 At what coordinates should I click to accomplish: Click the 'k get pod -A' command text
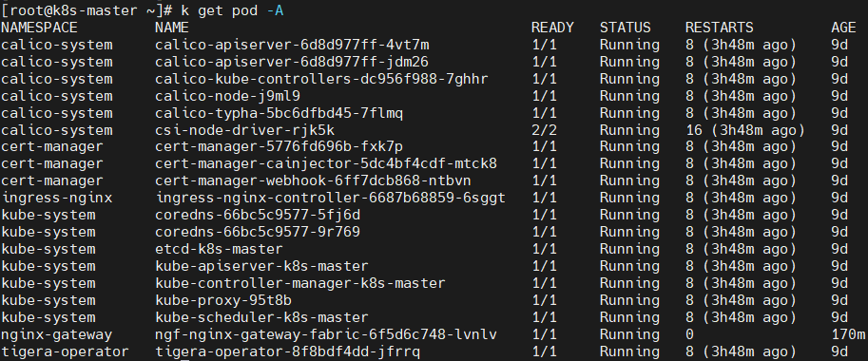233,10
